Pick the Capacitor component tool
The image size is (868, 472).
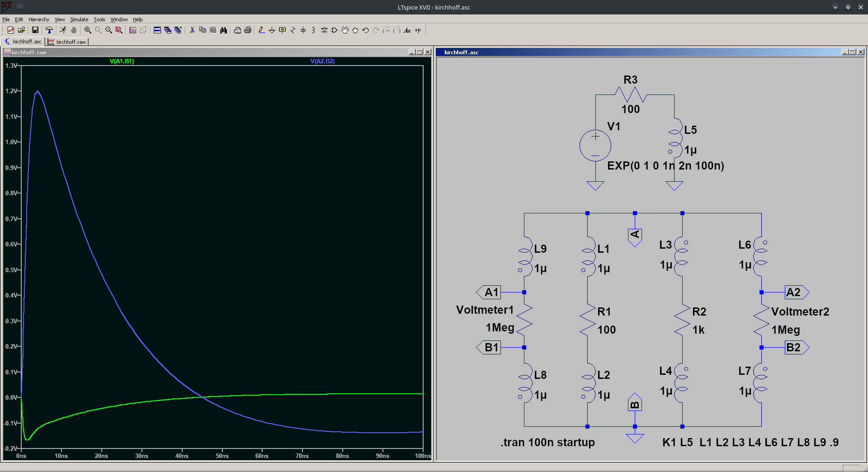pos(303,30)
